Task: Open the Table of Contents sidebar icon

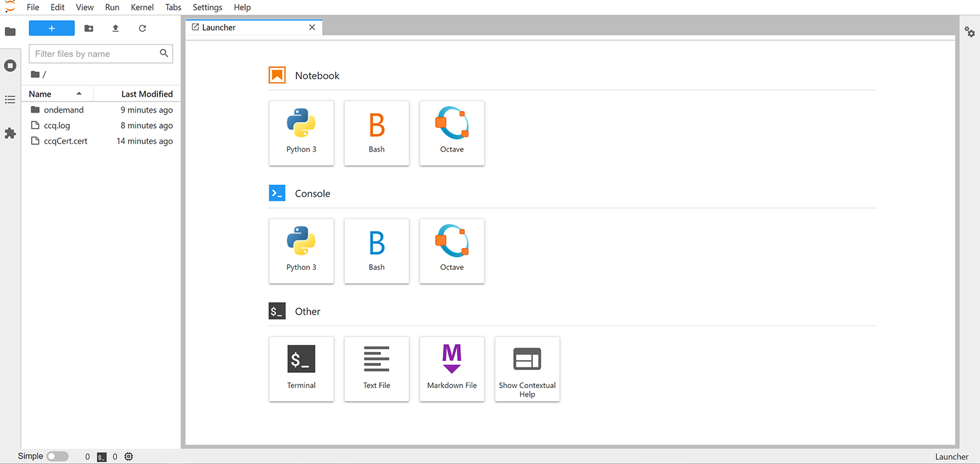Action: (x=10, y=99)
